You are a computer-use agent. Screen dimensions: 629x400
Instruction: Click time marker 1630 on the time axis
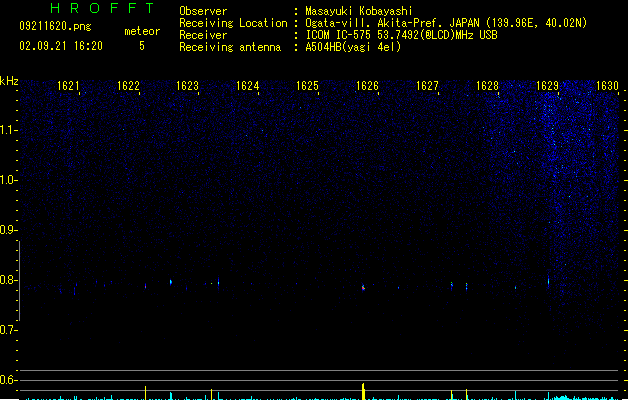click(x=607, y=86)
